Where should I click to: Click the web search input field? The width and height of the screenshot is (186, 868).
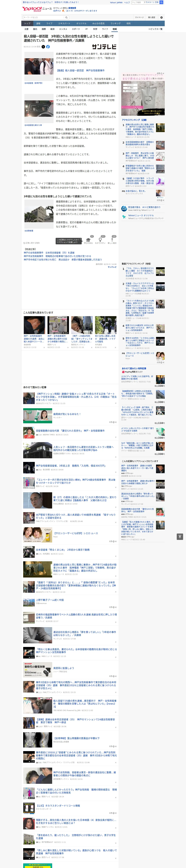click(x=137, y=2)
